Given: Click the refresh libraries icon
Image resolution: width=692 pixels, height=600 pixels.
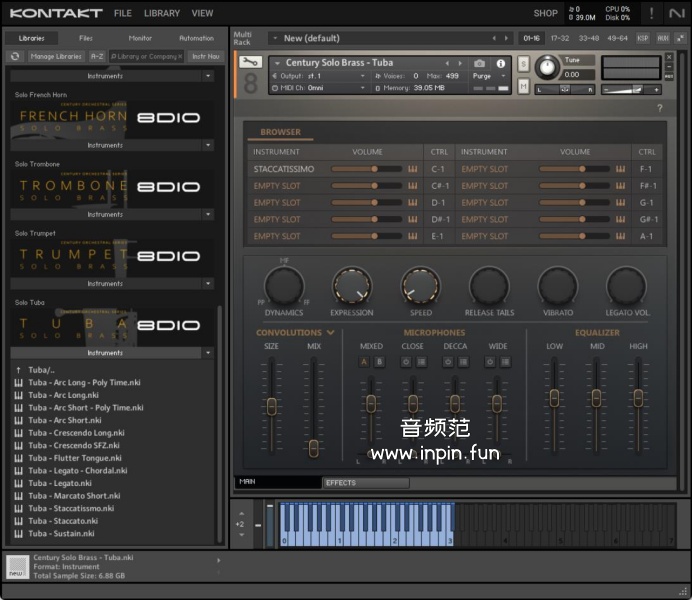Looking at the screenshot, I should point(16,57).
